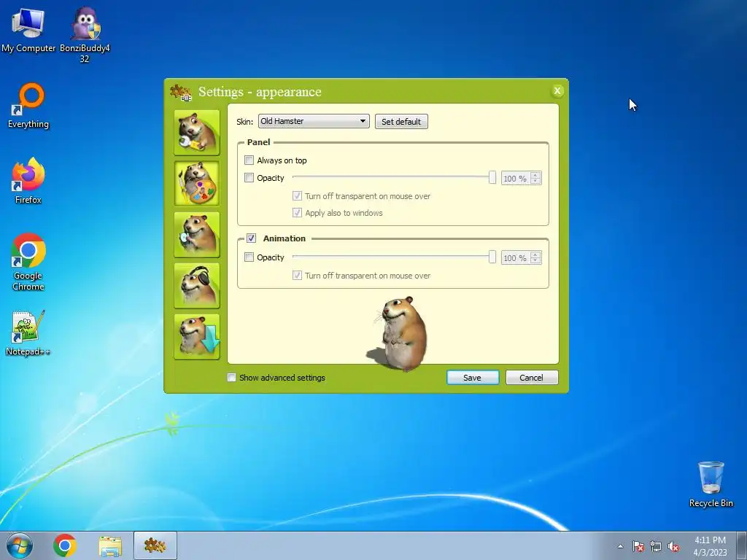Open the hamster with download arrow tab

click(197, 337)
